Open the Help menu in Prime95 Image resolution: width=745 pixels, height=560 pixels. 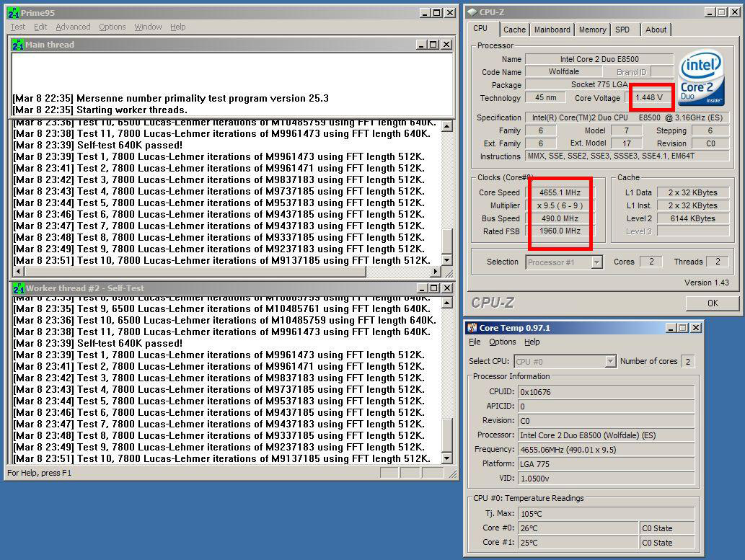coord(177,27)
